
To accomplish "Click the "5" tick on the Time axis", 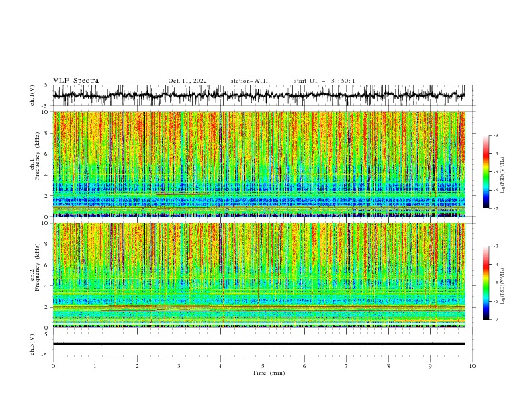I will pos(263,366).
